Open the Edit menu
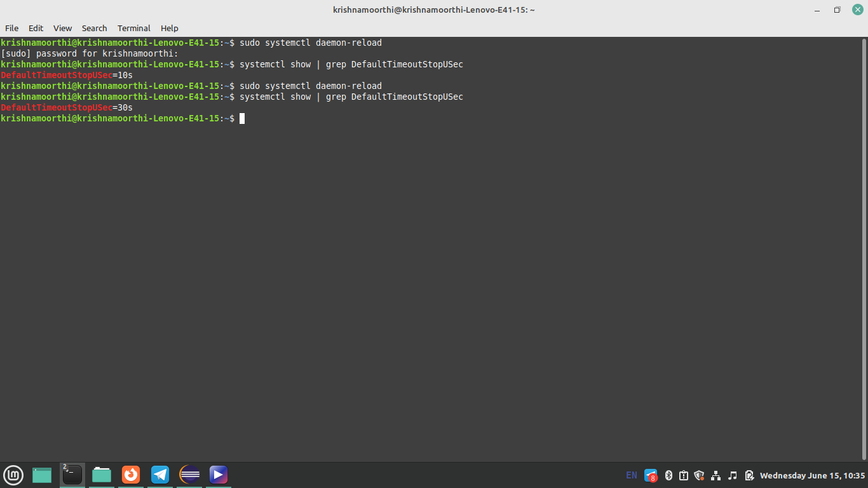 click(x=36, y=28)
